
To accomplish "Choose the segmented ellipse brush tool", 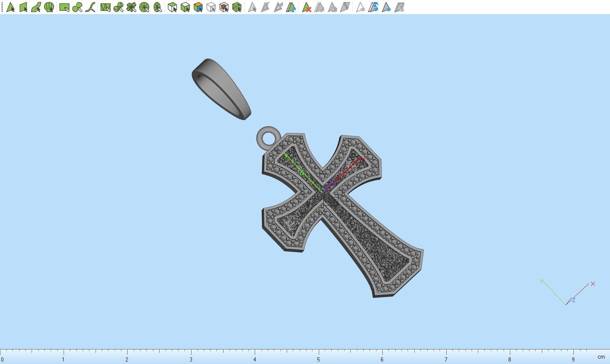I will tap(157, 7).
